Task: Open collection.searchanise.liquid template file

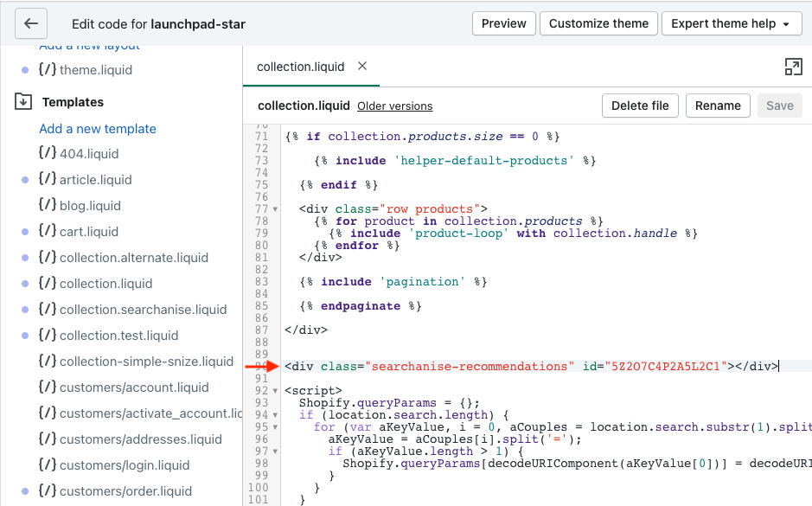Action: click(x=144, y=309)
